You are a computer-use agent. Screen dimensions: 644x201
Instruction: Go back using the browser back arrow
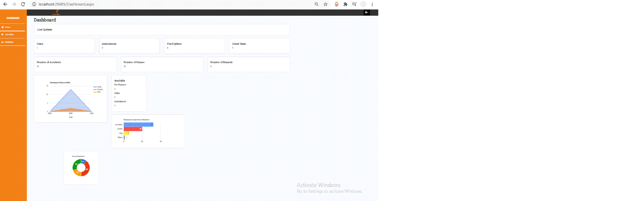click(x=5, y=4)
